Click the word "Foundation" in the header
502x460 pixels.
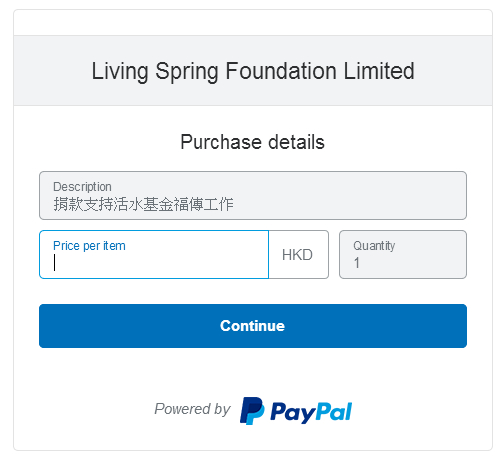pyautogui.click(x=281, y=71)
